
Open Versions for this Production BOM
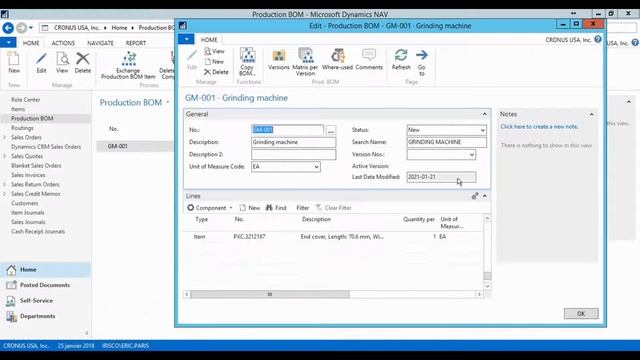coord(279,60)
